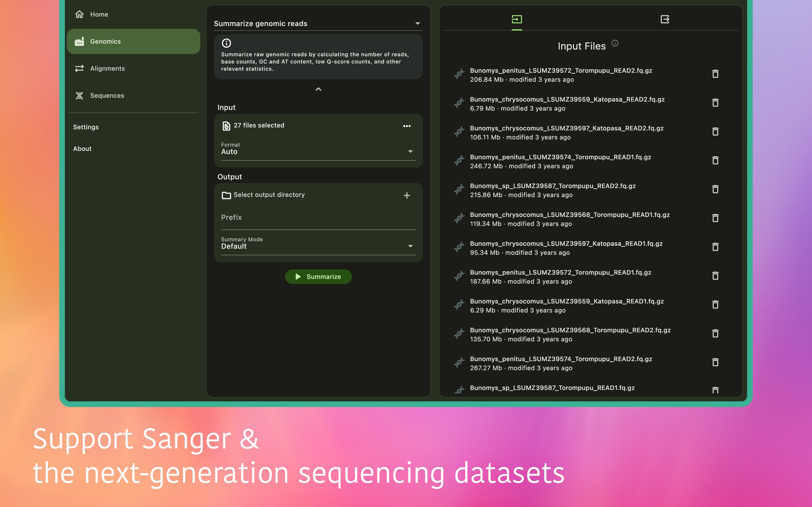This screenshot has height=507, width=812.
Task: Click plus icon to add output directory
Action: [x=407, y=195]
